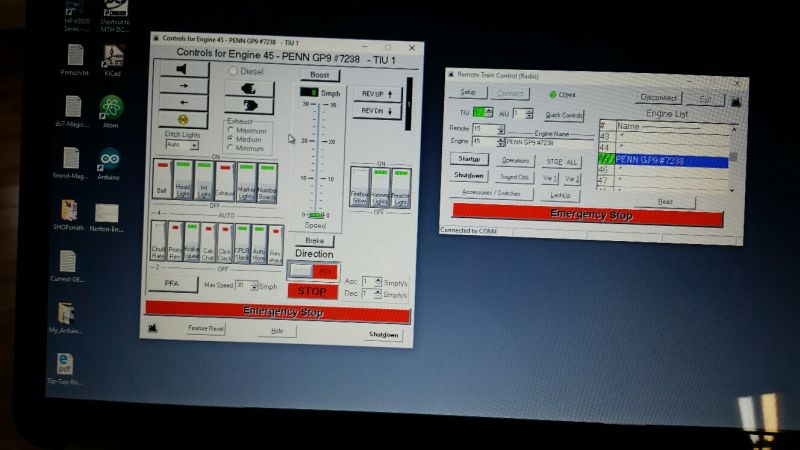The image size is (800, 450).
Task: Click locomotive icon beside Exit in Remote window
Action: click(736, 102)
